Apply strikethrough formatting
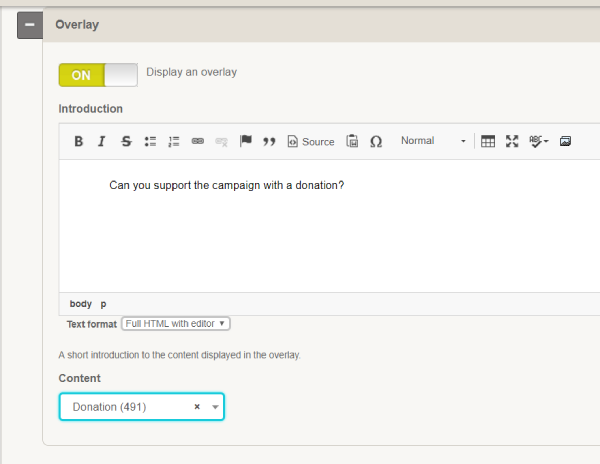This screenshot has height=464, width=600. 126,142
